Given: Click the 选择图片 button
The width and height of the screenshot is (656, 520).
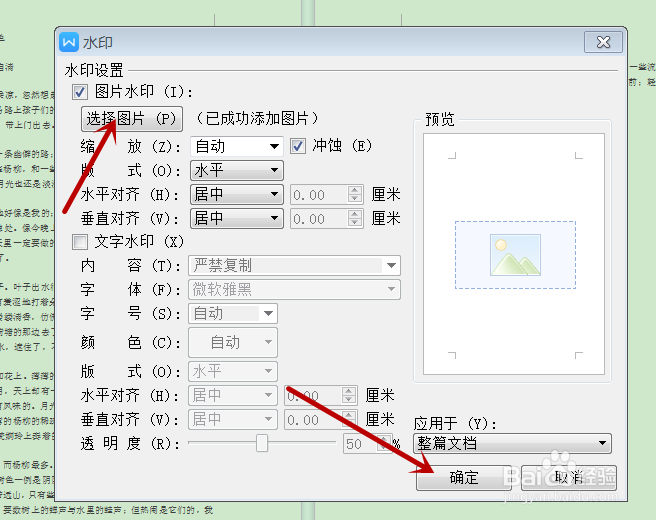Looking at the screenshot, I should point(131,119).
